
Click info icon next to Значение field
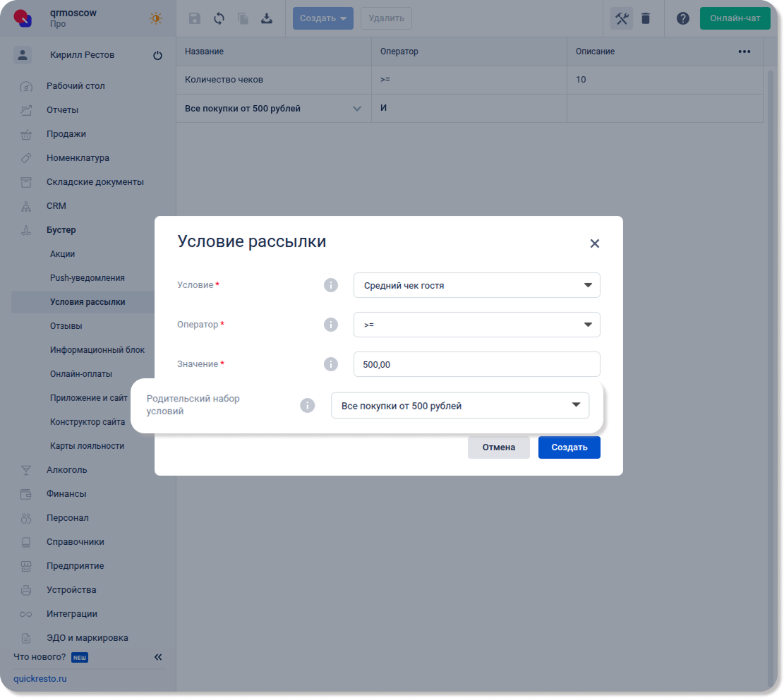click(330, 364)
